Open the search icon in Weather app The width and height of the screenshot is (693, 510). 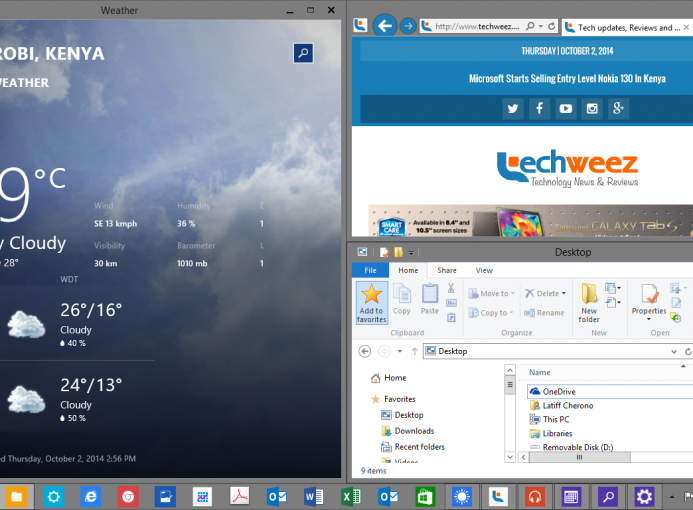(303, 53)
